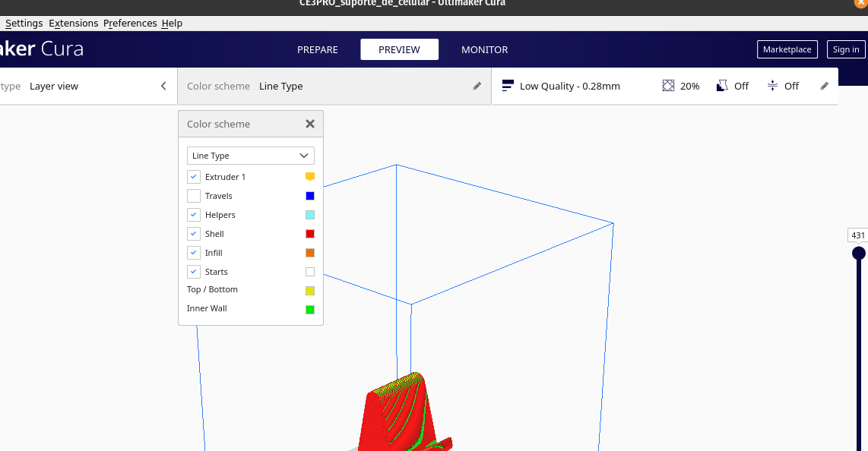Uncheck the Helpers checkbox
Screen dimensions: 868x451
pos(194,215)
